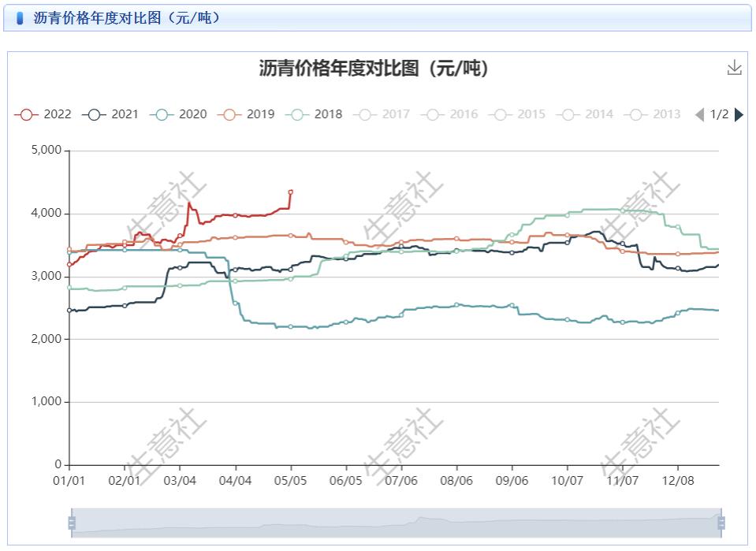
Task: Click the x-axis label 10/07
Action: 567,481
